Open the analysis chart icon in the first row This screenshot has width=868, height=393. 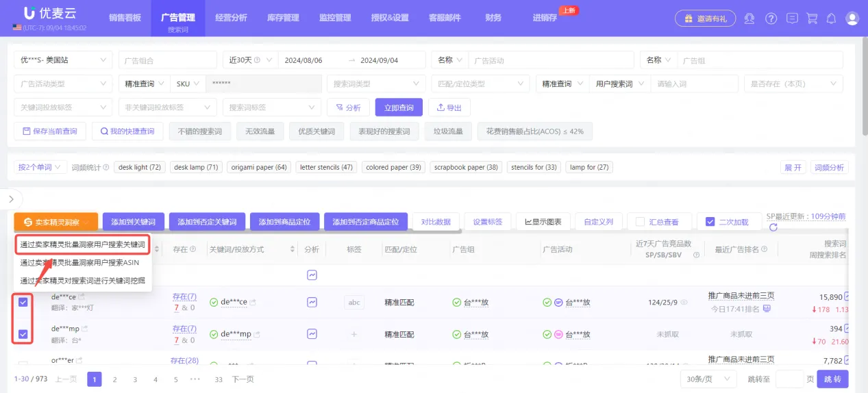coord(312,275)
